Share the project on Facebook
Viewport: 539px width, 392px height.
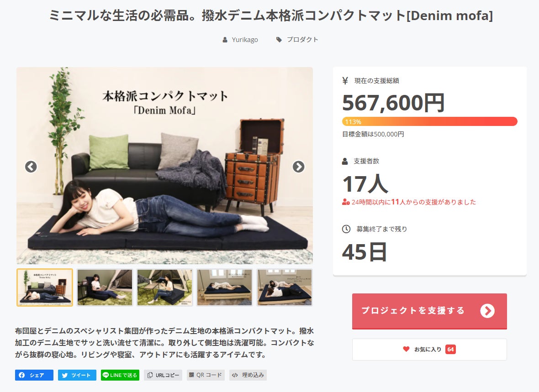(x=34, y=375)
